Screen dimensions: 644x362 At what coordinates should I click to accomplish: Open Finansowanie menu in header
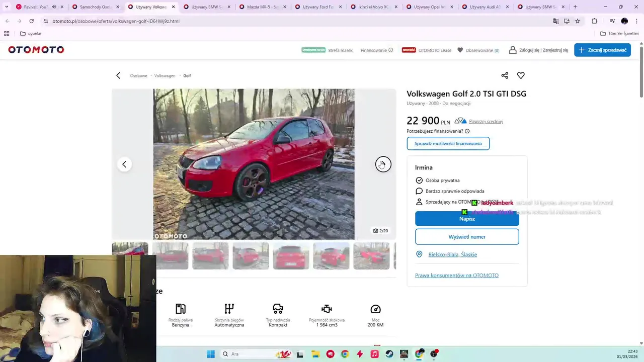(376, 50)
